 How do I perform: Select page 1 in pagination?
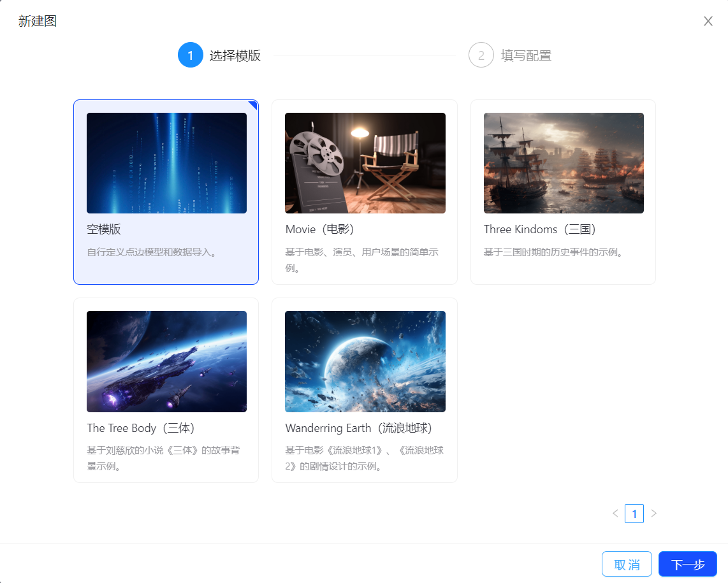[x=634, y=514]
